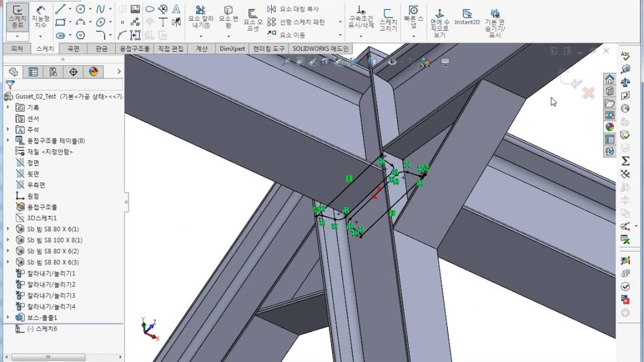Select the Corner Rectangle tool
The height and width of the screenshot is (362, 644).
(60, 22)
